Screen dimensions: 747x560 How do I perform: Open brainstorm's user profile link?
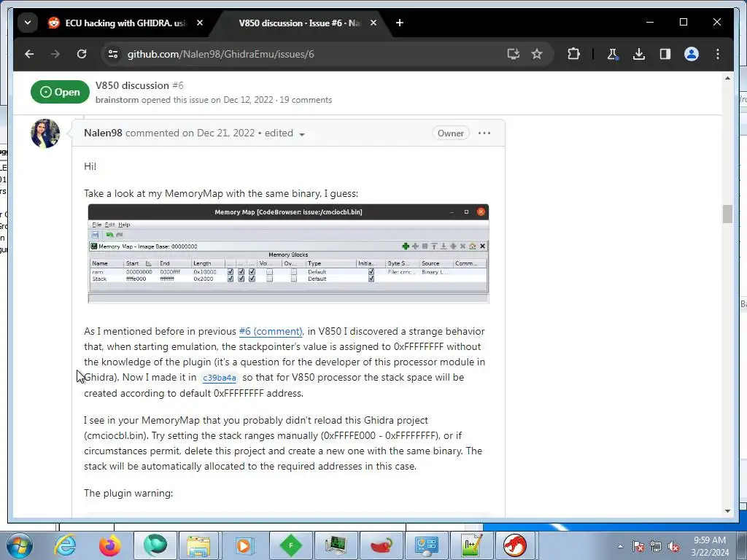coord(117,100)
